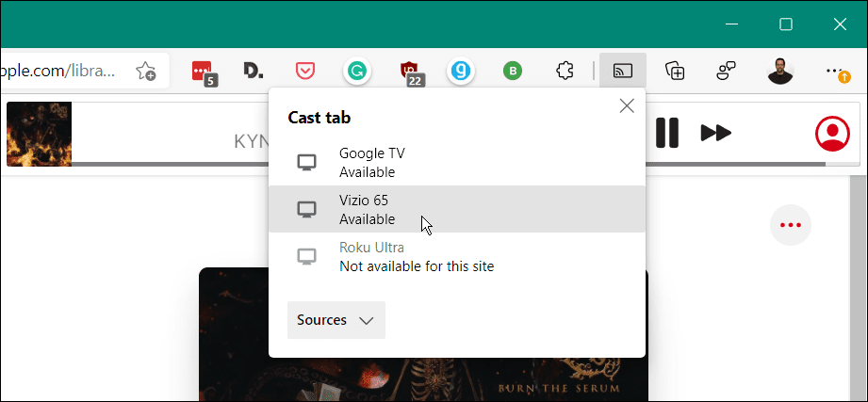Click 'Not available for this site' text
This screenshot has height=402, width=868.
[417, 266]
